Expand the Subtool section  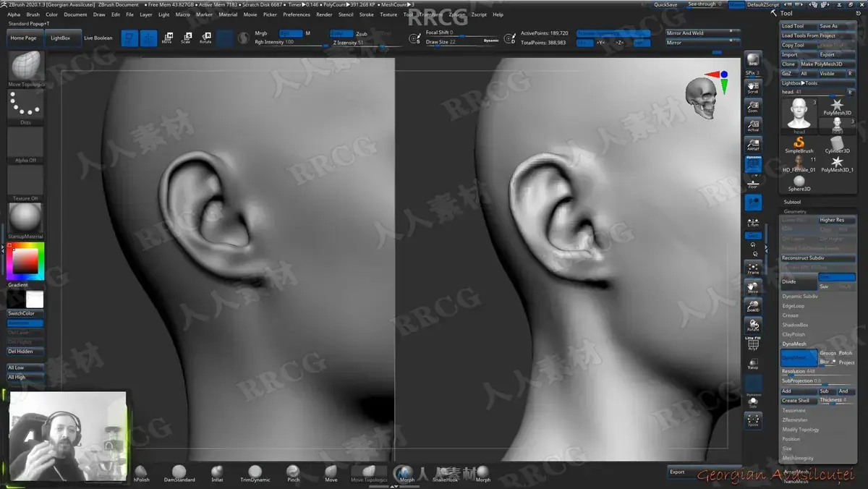pyautogui.click(x=792, y=202)
